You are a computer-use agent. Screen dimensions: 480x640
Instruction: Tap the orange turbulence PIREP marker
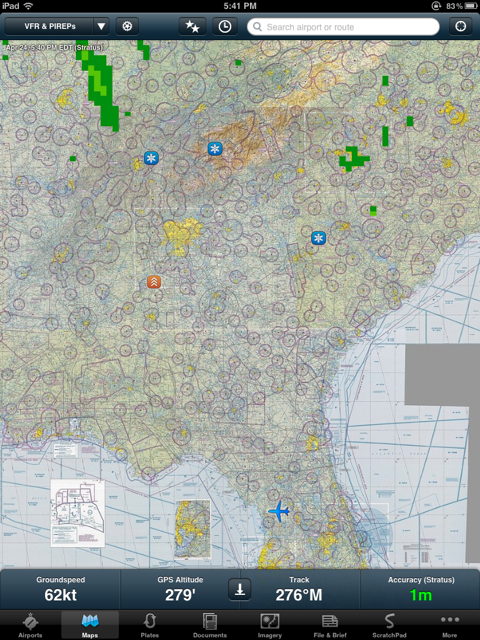click(154, 282)
